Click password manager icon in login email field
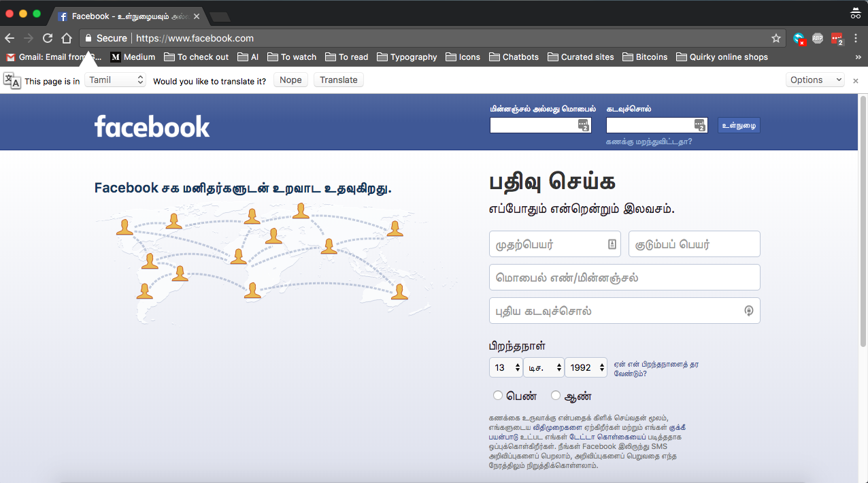The width and height of the screenshot is (868, 483). [583, 125]
